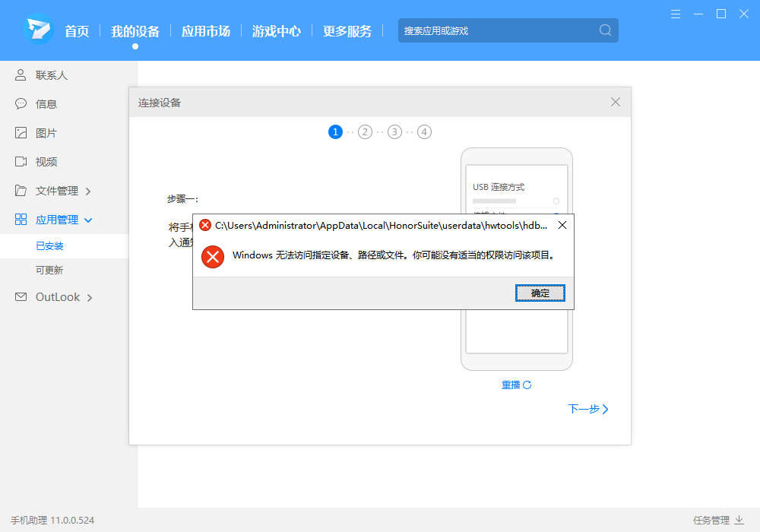Viewport: 760px width, 532px height.
Task: Click the OutLook envelope icon
Action: pos(21,296)
